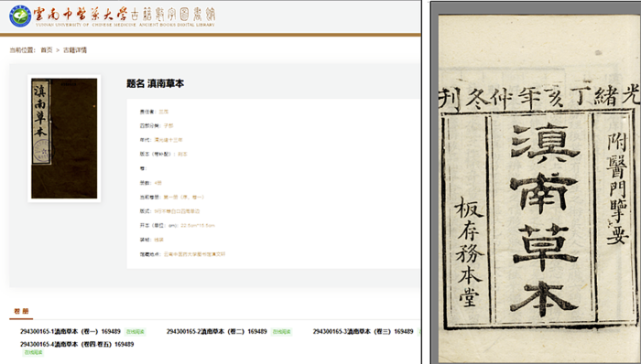The height and width of the screenshot is (364, 641).
Task: Open online reading for volumes 卷四-卷五
Action: pos(33,352)
